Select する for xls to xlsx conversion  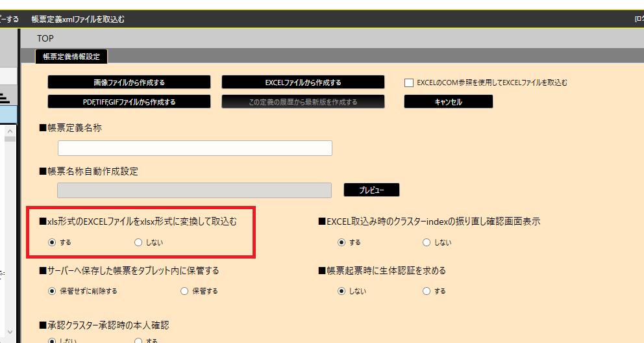[x=52, y=242]
